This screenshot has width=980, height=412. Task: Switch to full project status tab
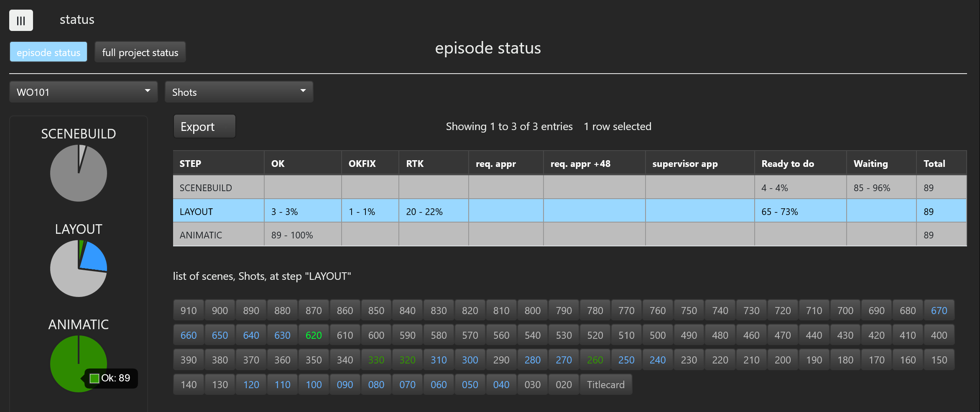[140, 52]
